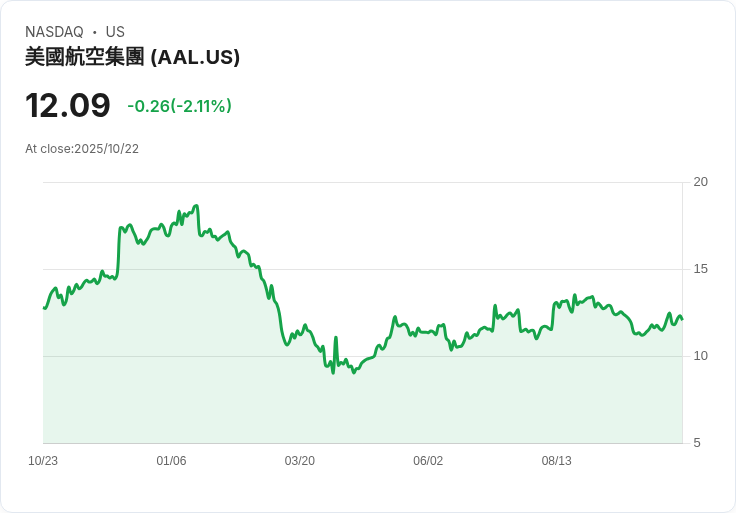Click the At close:2025/10/22 timestamp
Viewport: 736px width, 513px height.
82,149
